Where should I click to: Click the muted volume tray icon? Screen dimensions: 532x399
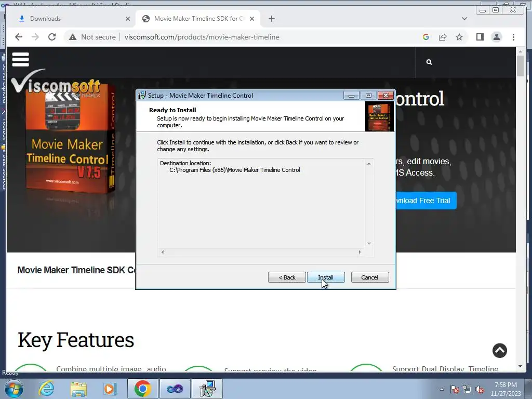point(480,389)
